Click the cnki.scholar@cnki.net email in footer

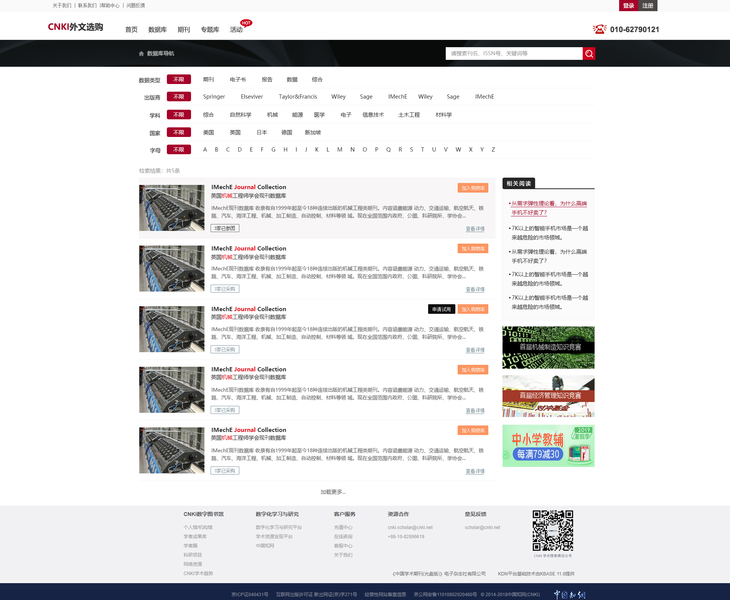(x=410, y=527)
